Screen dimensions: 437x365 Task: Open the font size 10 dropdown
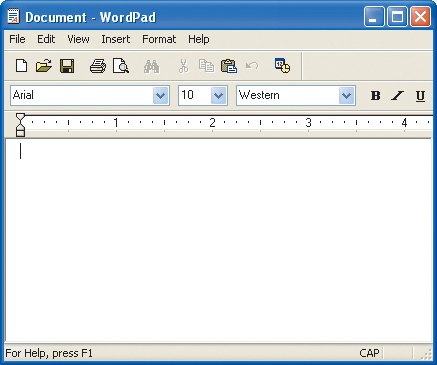pyautogui.click(x=219, y=96)
